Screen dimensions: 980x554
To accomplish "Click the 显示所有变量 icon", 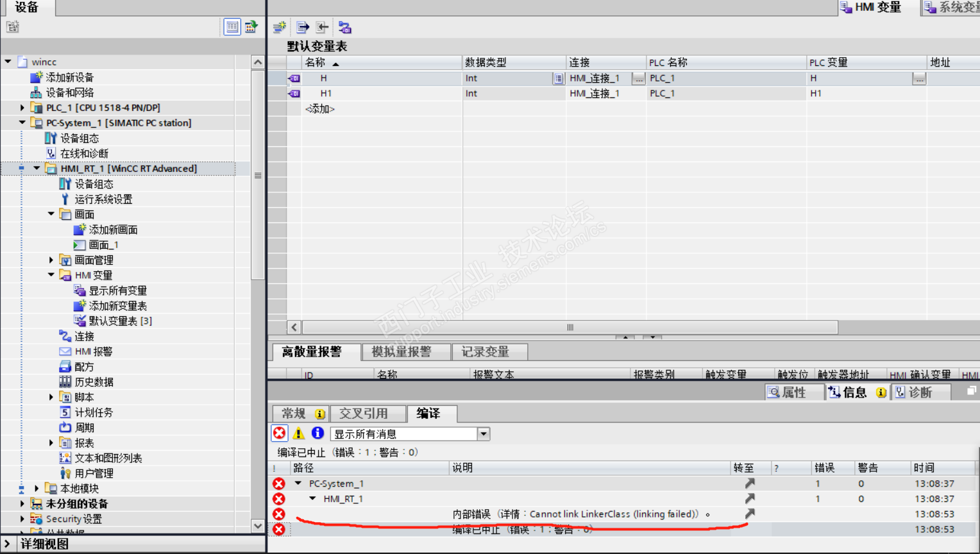I will coord(80,290).
